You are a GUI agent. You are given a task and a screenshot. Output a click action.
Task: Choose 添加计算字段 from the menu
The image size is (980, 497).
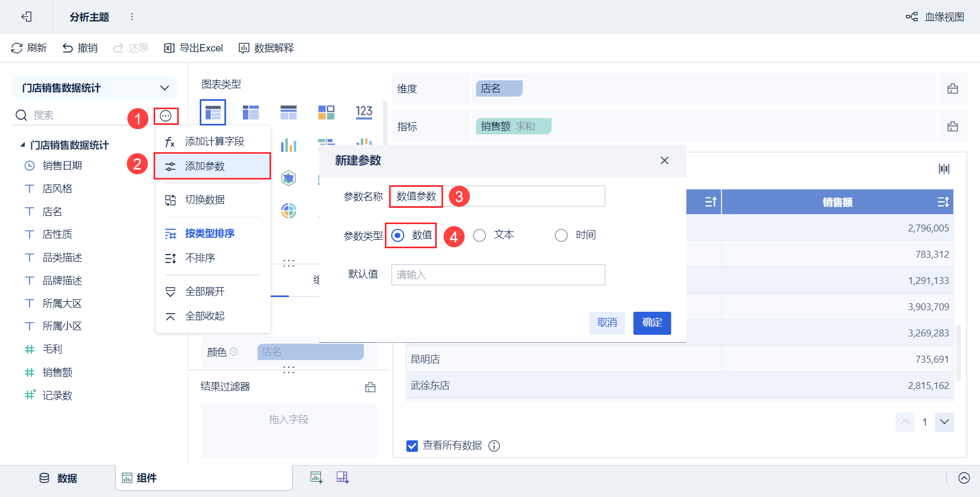click(x=214, y=142)
